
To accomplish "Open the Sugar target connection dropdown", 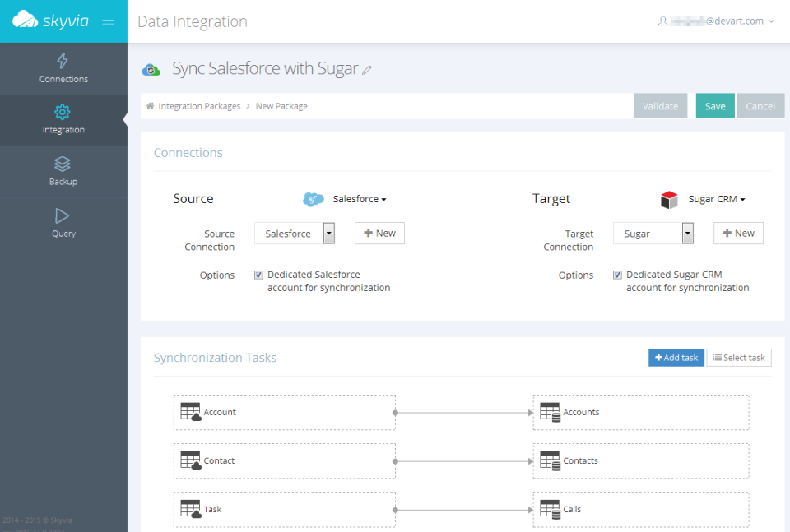I will pos(687,233).
